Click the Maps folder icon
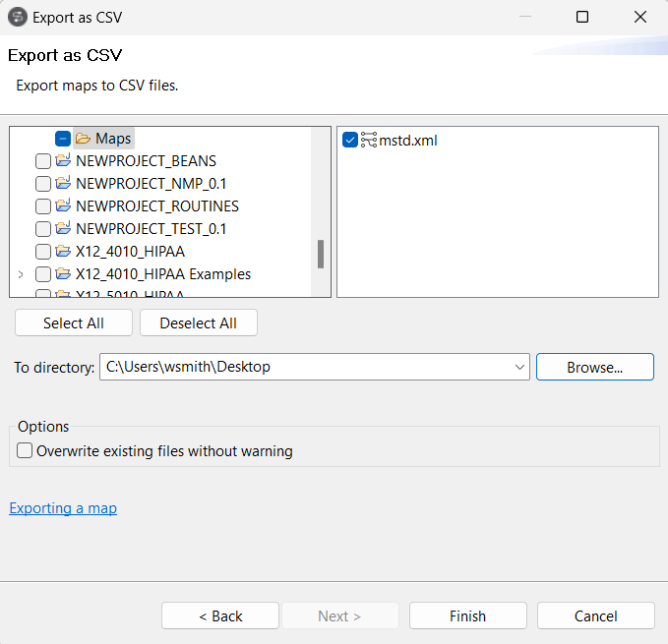Viewport: 668px width, 644px height. click(x=83, y=139)
